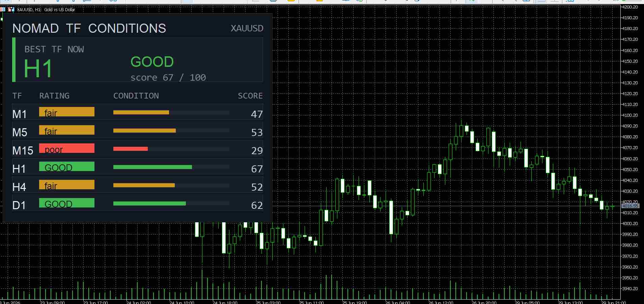The height and width of the screenshot is (304, 644).
Task: Click the M15 red condition progress bar
Action: (x=131, y=149)
